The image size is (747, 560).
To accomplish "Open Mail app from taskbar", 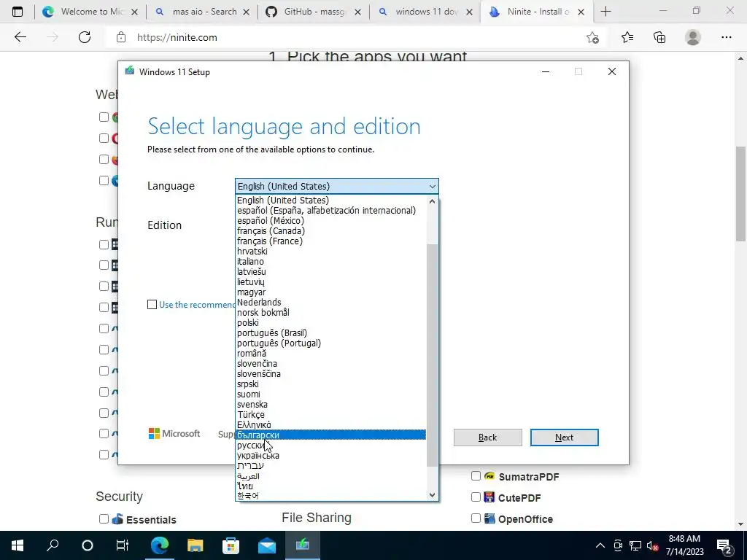I will tap(267, 545).
